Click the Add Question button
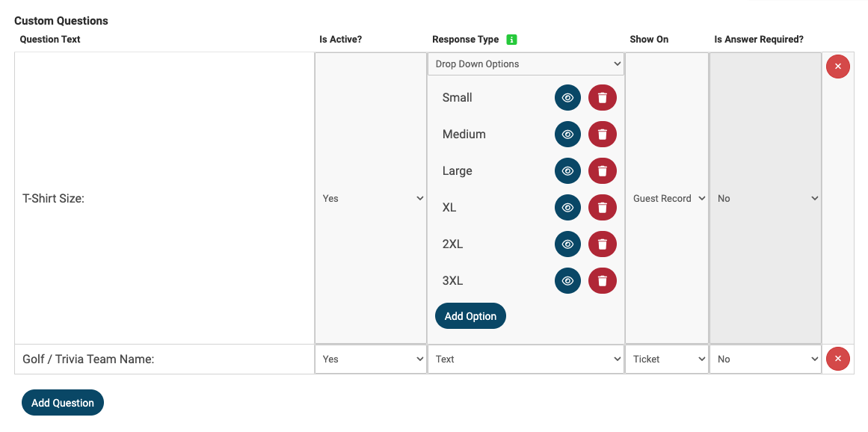868x432 pixels. click(x=63, y=403)
